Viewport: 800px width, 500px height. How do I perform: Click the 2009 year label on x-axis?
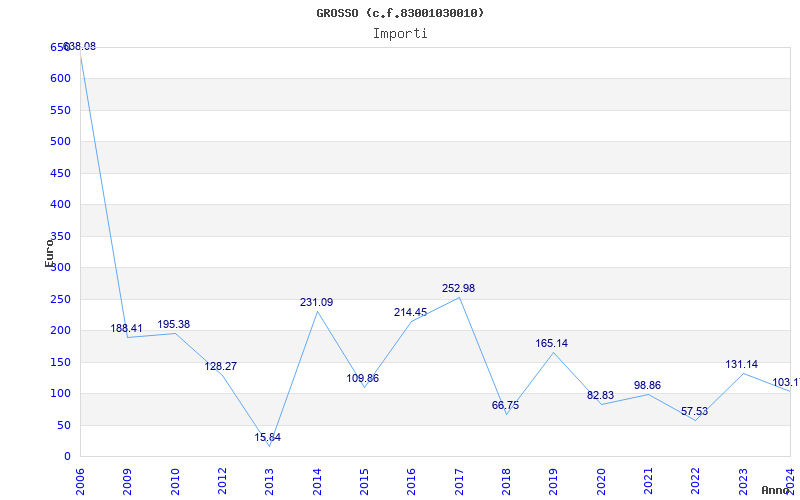[x=127, y=482]
